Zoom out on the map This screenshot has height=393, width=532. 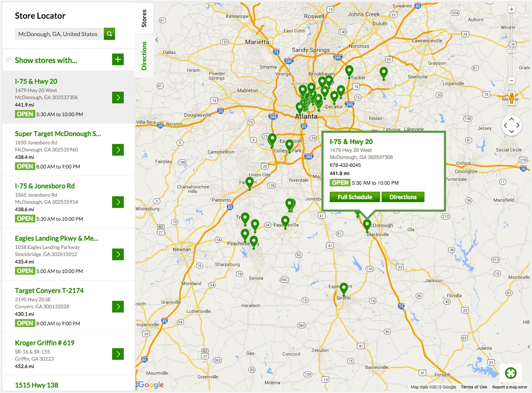point(512,81)
